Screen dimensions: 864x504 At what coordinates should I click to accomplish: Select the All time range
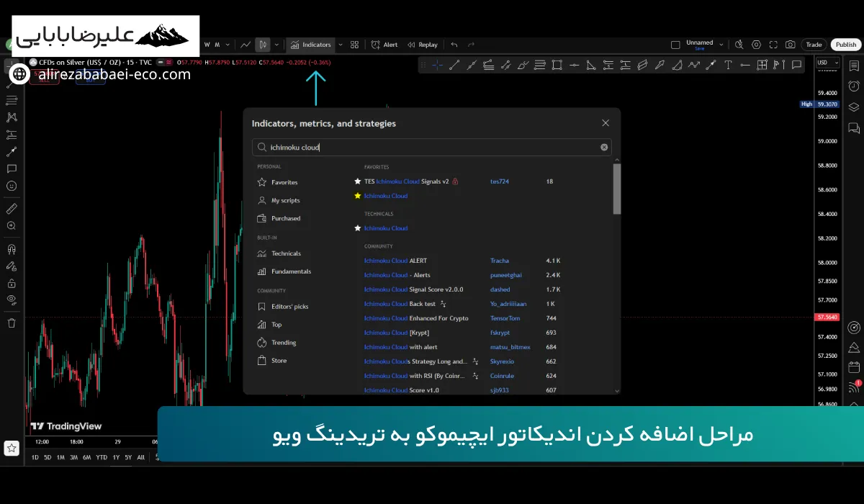(140, 457)
